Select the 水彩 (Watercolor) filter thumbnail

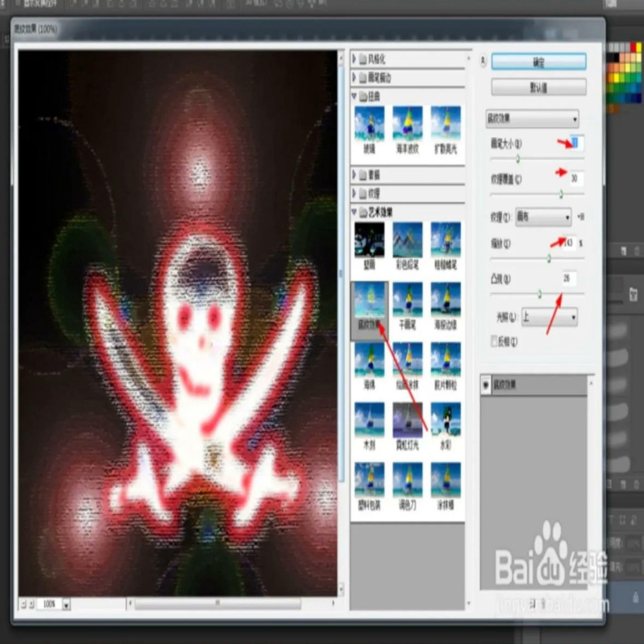click(446, 420)
